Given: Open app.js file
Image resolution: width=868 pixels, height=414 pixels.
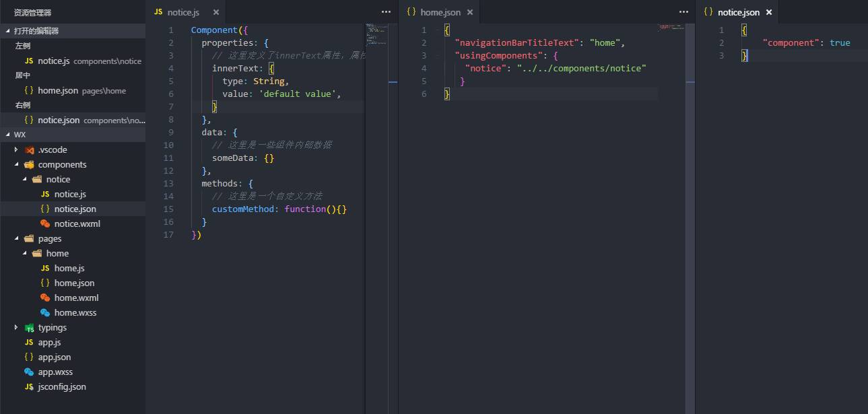Looking at the screenshot, I should 73,342.
